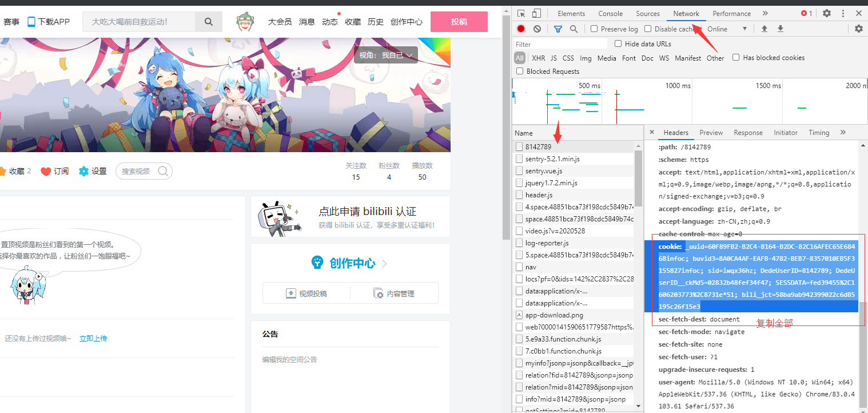Viewport: 868px width, 413px height.
Task: Select the 8142789 request in the Name list
Action: point(574,146)
